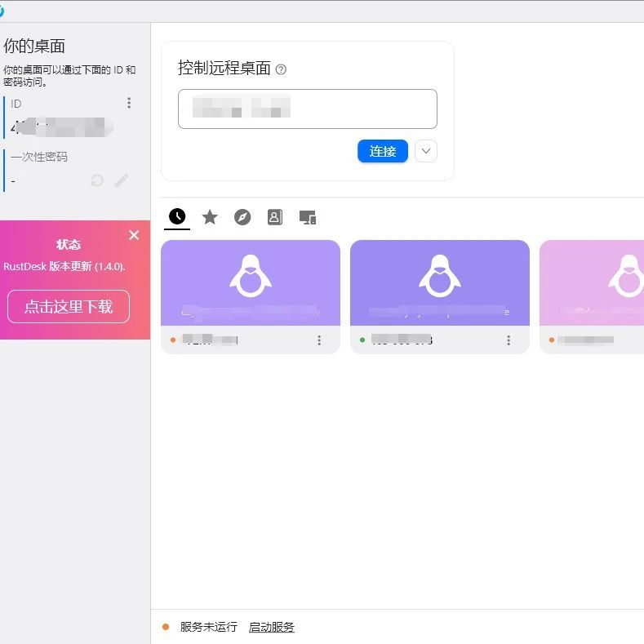Click the 服务未运行 status text
This screenshot has height=644, width=644.
click(209, 627)
